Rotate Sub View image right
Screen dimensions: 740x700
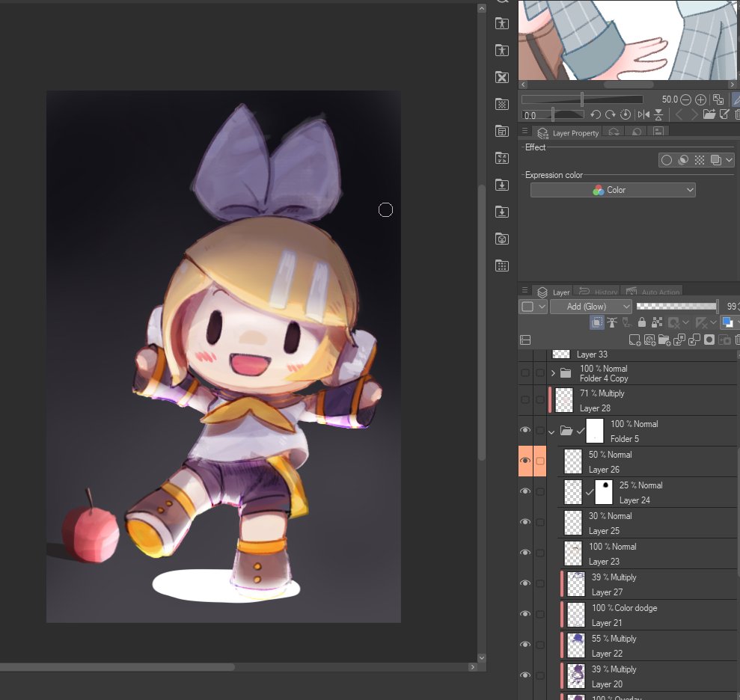coord(611,114)
